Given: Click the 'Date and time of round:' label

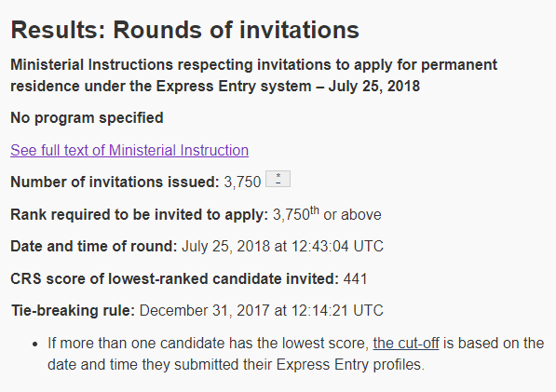Looking at the screenshot, I should point(94,246).
